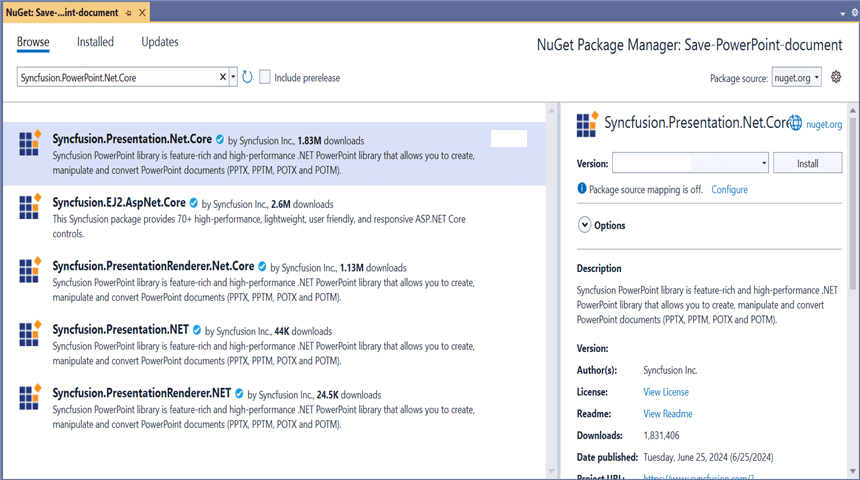This screenshot has width=860, height=480.
Task: Pin the NuGet document tab
Action: pos(128,13)
